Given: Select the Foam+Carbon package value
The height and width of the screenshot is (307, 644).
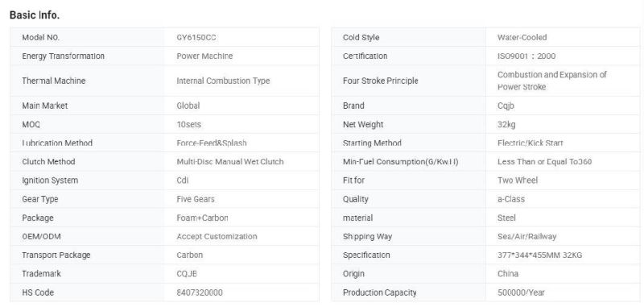Looking at the screenshot, I should point(203,218).
